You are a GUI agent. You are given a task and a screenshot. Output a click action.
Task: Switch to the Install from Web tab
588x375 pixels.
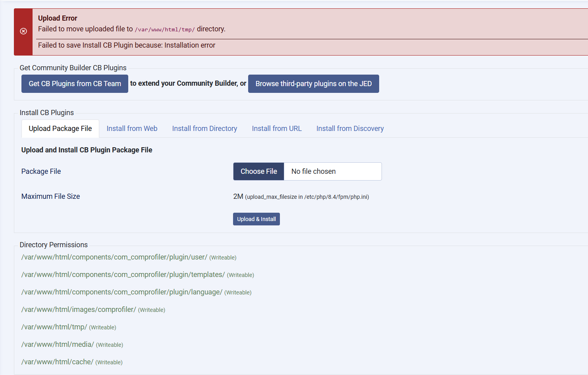click(132, 129)
